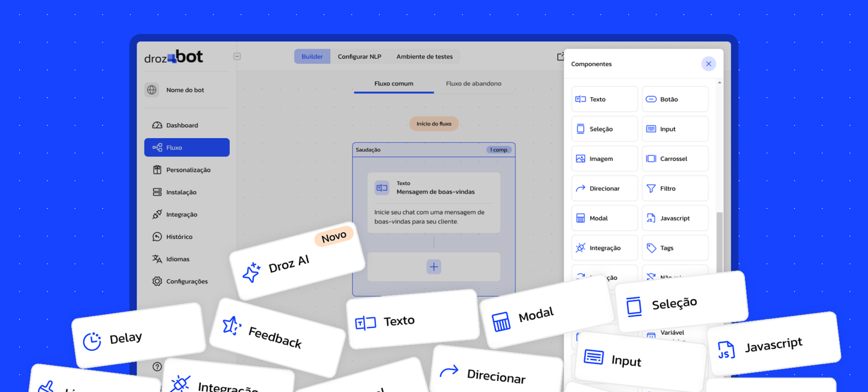The width and height of the screenshot is (868, 392).
Task: Add a Botão component
Action: click(675, 100)
